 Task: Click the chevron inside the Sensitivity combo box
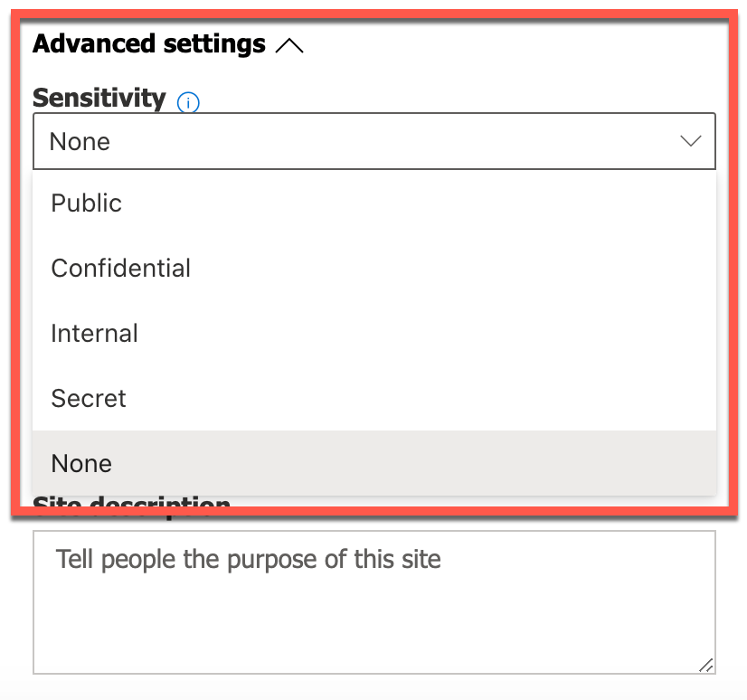[690, 141]
